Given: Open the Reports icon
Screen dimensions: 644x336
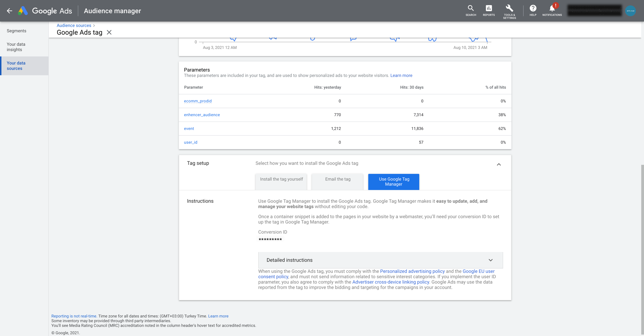Looking at the screenshot, I should 489,10.
